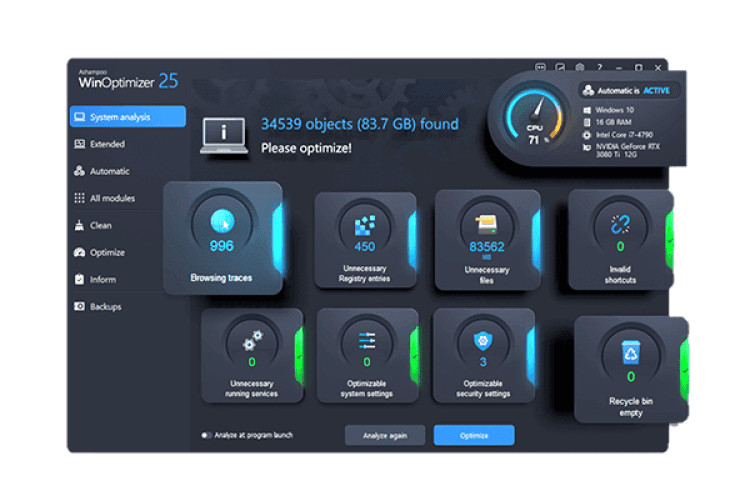Click the Analyze again button

[x=385, y=435]
